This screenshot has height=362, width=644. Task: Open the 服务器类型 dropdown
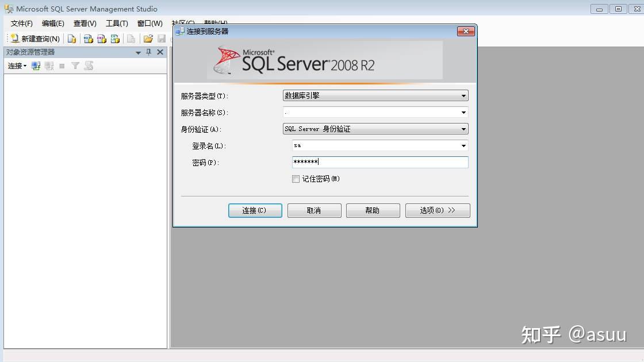(463, 95)
